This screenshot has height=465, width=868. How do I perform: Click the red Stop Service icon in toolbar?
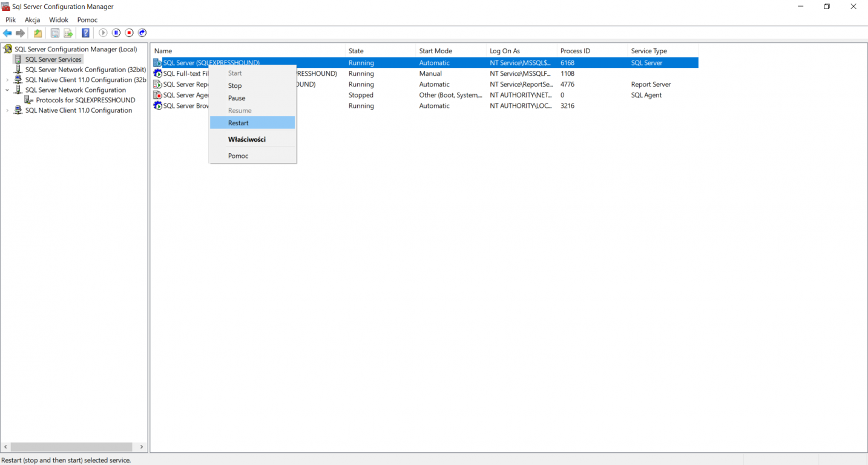click(129, 33)
